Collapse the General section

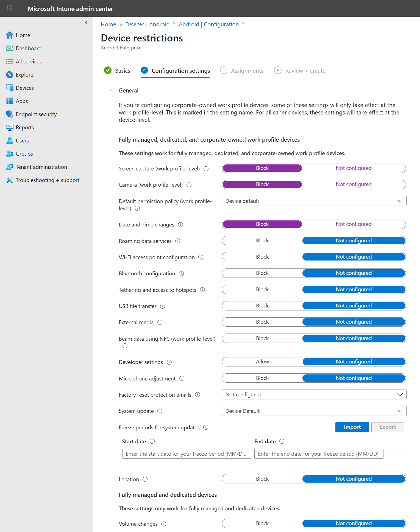coord(112,90)
